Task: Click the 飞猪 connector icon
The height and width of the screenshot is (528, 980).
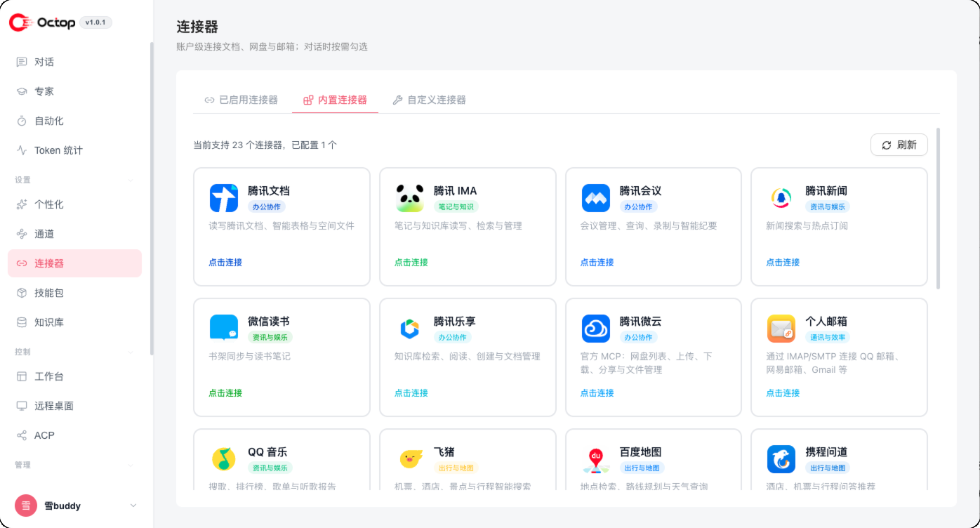Action: [410, 459]
